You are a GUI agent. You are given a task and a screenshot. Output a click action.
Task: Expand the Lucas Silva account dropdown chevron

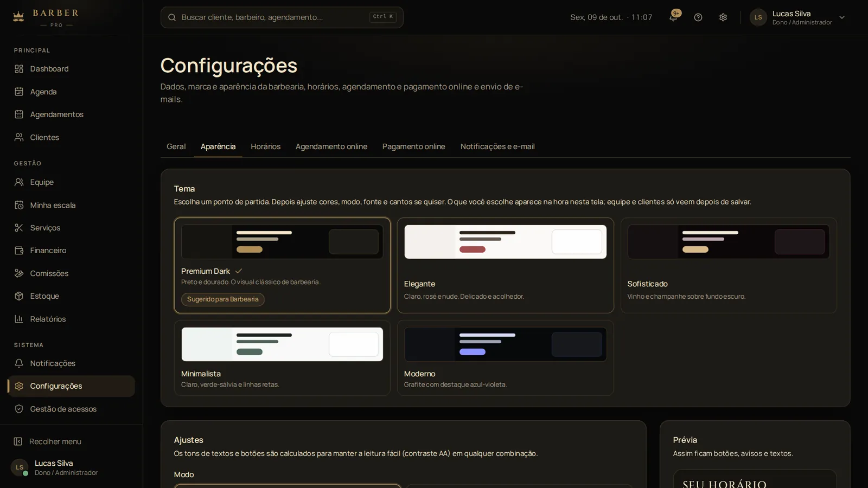tap(842, 17)
